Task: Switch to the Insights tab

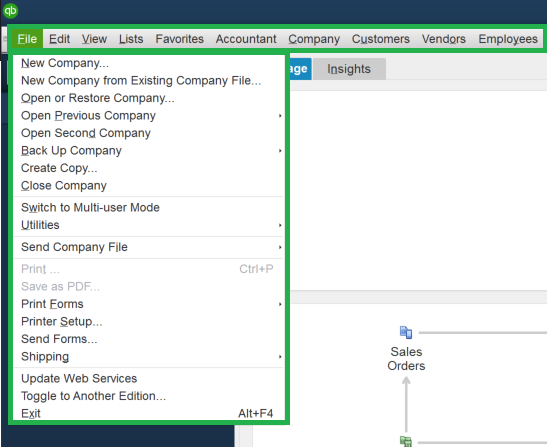Action: [x=349, y=69]
